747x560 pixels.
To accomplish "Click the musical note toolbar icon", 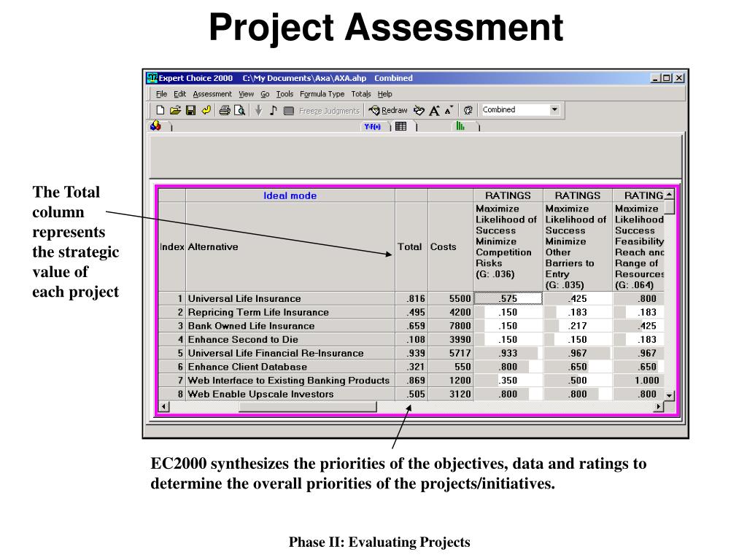I will [x=273, y=110].
